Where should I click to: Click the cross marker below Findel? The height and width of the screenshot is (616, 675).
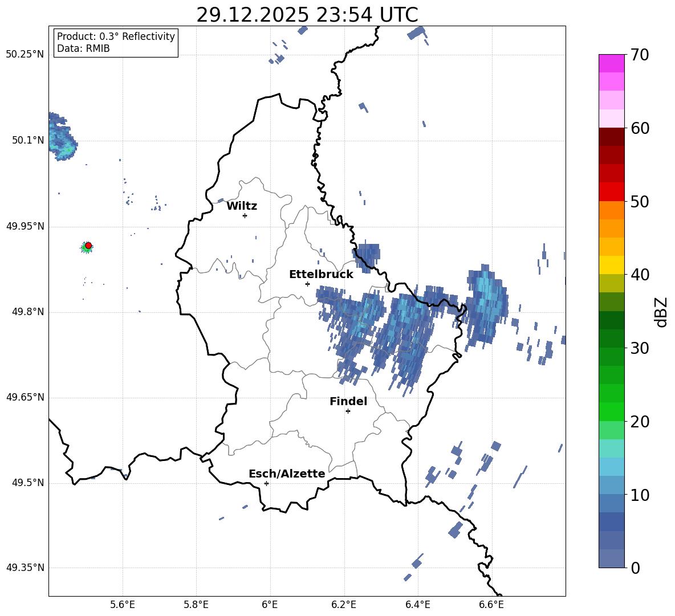pos(348,411)
